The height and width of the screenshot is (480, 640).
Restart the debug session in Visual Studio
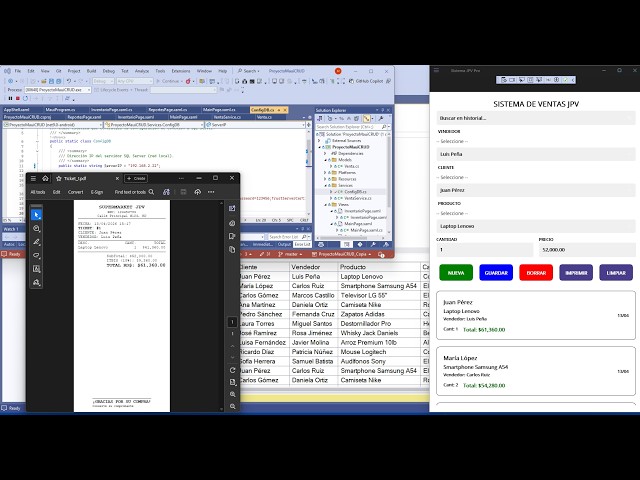pyautogui.click(x=25, y=98)
